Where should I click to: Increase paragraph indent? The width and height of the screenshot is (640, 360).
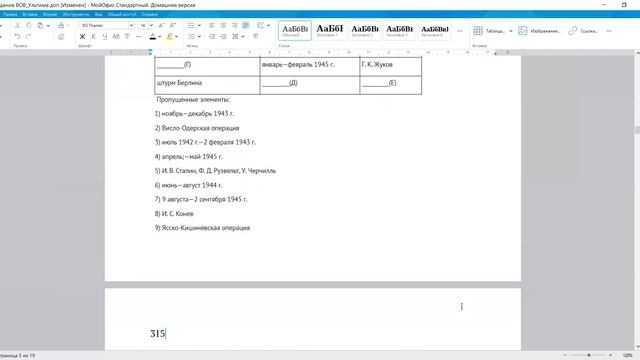(x=223, y=37)
